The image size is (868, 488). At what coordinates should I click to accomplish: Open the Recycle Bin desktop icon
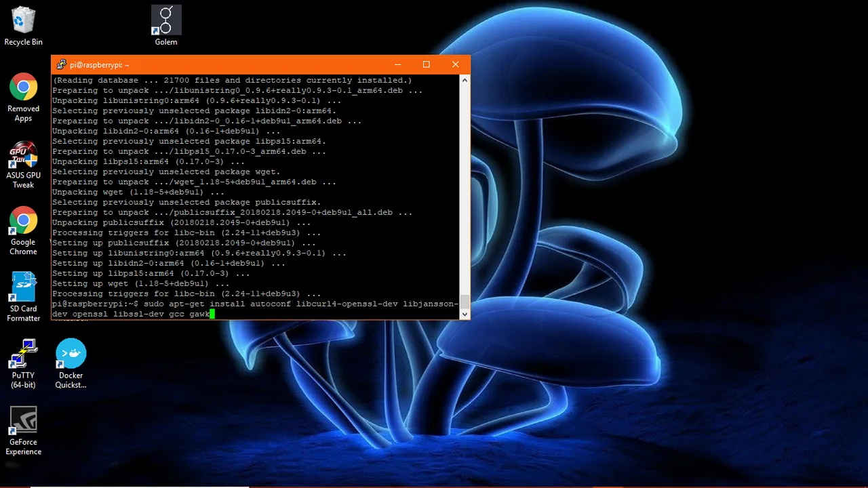(23, 27)
